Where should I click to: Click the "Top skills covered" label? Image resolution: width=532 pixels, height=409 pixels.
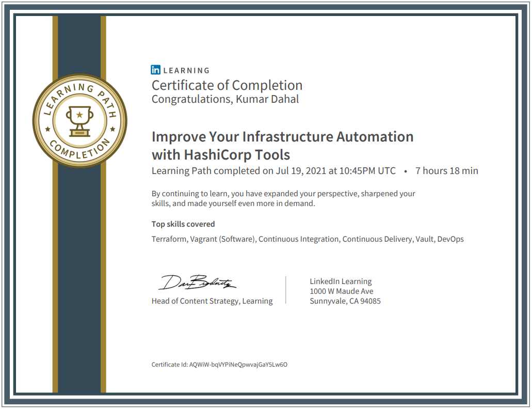click(183, 224)
